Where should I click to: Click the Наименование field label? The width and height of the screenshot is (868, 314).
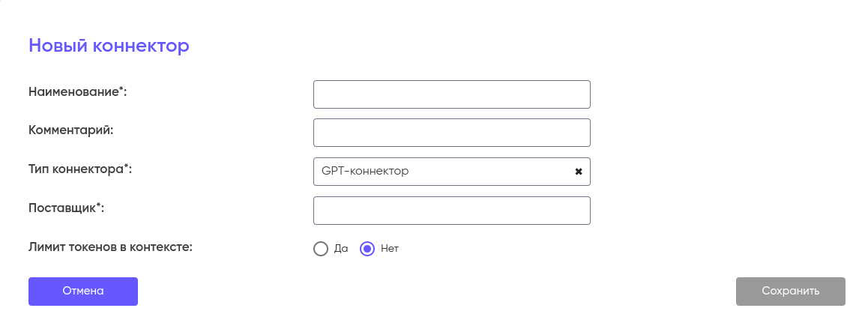tap(75, 91)
